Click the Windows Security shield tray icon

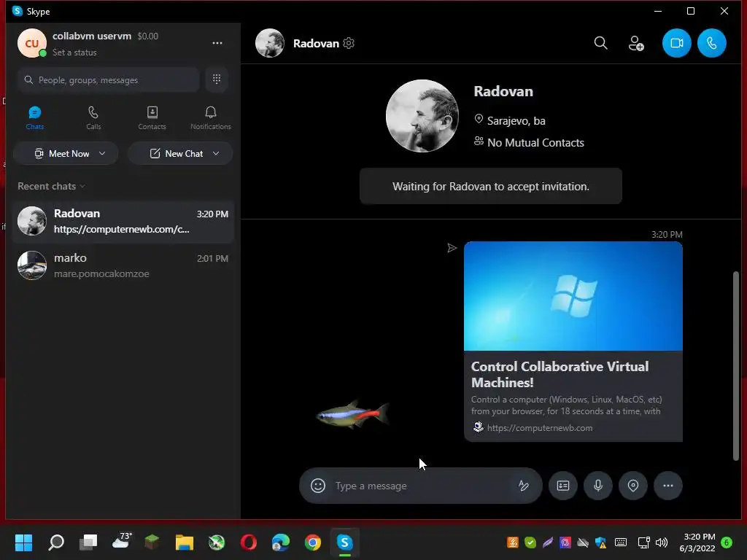(600, 542)
